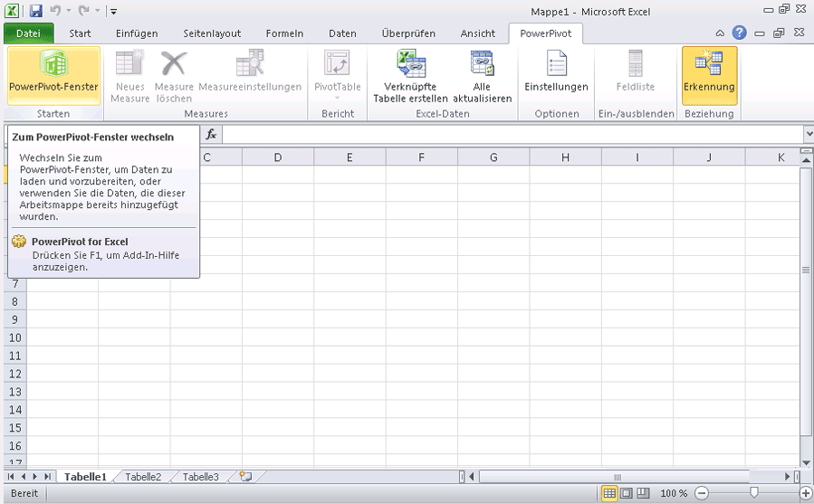Viewport: 814px width, 504px height.
Task: Toggle the Feldliste button
Action: coord(636,71)
